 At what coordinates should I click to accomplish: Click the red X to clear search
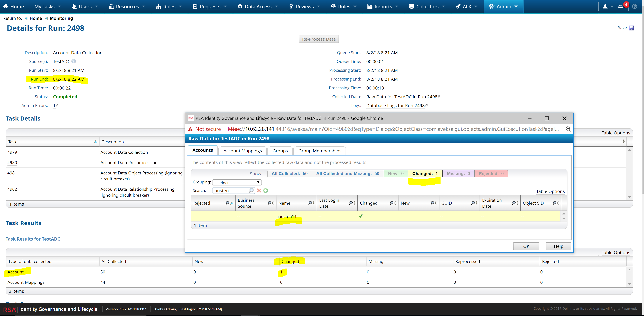click(259, 191)
